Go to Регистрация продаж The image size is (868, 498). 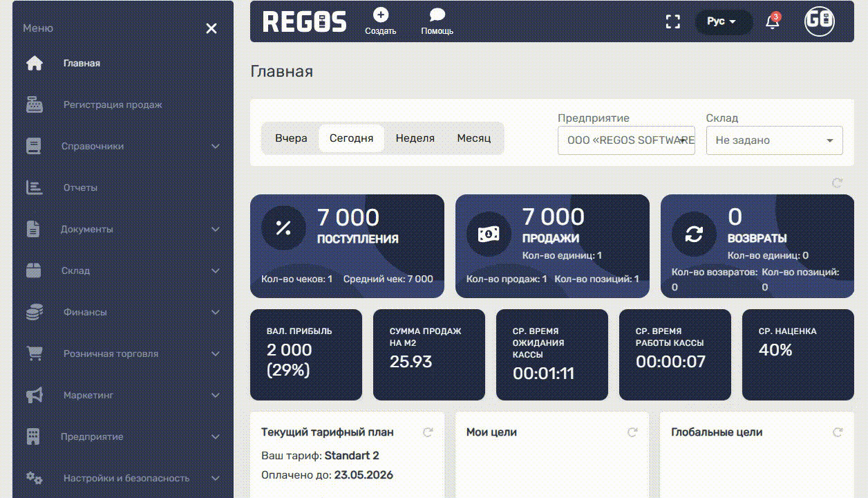pyautogui.click(x=113, y=105)
